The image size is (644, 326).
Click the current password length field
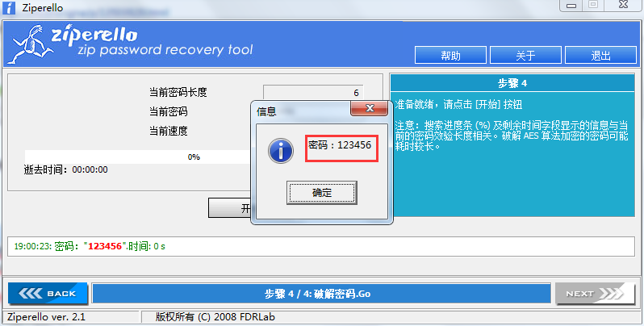click(313, 92)
